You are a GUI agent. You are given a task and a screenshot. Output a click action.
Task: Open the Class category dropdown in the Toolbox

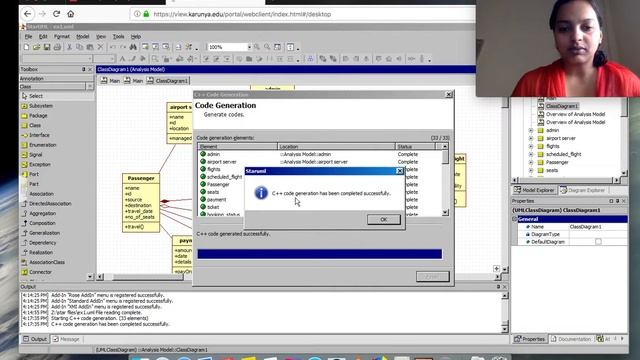pos(90,87)
